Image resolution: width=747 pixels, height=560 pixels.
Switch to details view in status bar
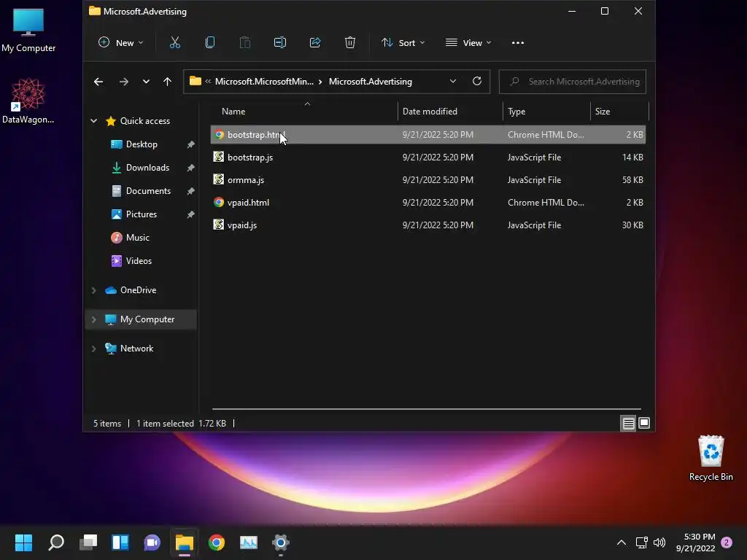click(x=628, y=424)
